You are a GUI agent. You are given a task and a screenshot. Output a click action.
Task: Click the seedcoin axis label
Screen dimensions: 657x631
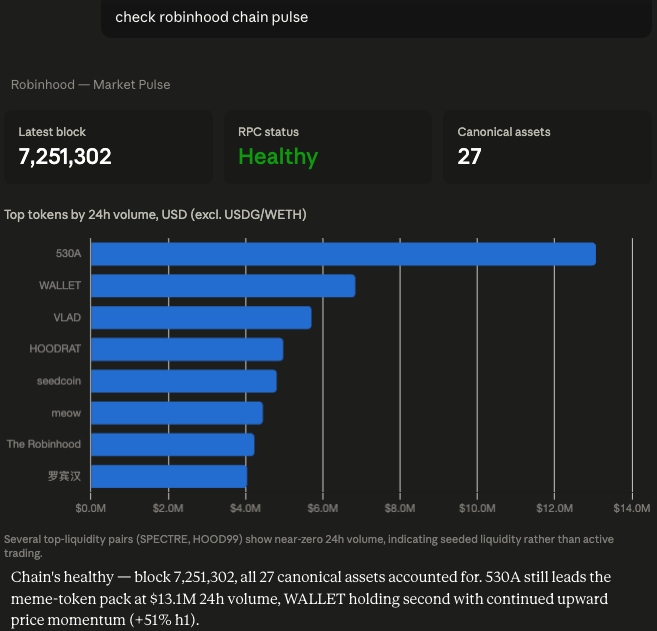(59, 381)
